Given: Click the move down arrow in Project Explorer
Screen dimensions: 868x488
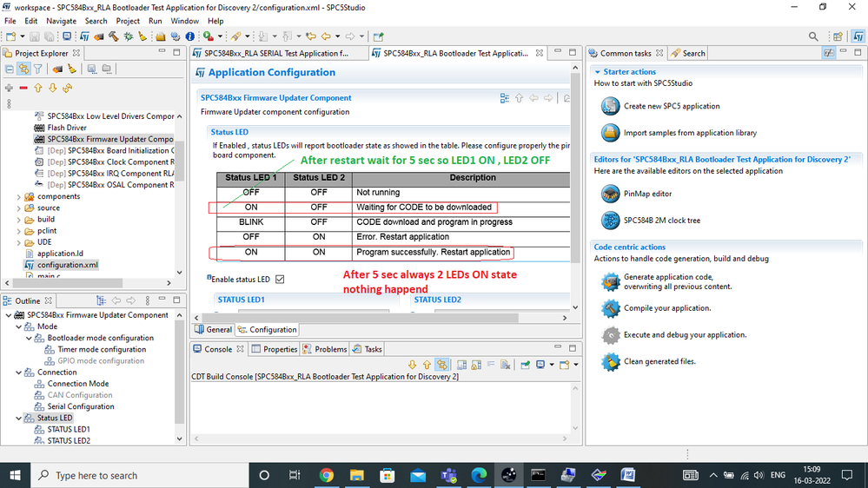Looking at the screenshot, I should click(x=53, y=88).
